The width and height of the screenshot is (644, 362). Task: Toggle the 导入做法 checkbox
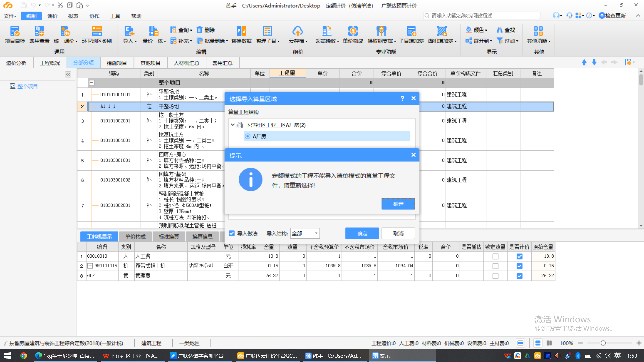click(232, 233)
